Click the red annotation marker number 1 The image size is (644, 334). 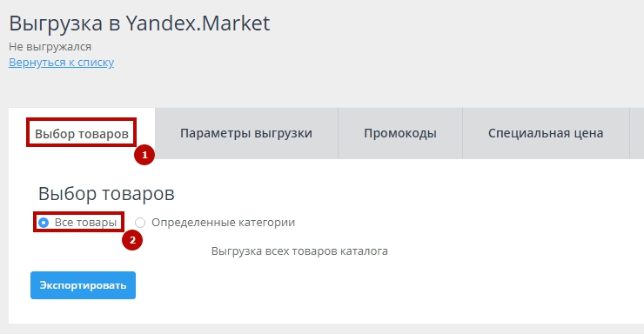tap(144, 155)
